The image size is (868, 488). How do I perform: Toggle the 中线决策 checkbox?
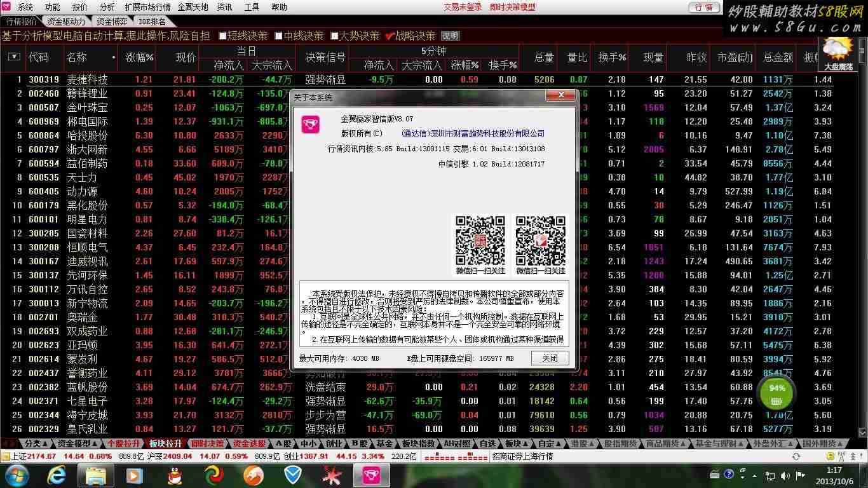(x=279, y=36)
